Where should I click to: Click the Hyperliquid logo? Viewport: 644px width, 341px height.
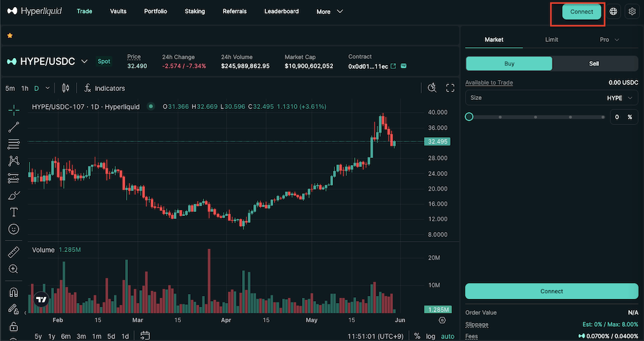[35, 11]
